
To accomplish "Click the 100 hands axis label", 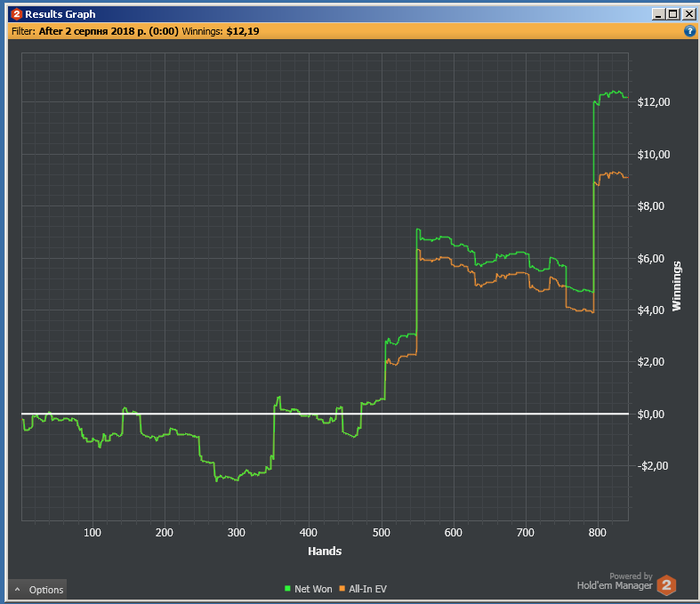I will click(92, 533).
